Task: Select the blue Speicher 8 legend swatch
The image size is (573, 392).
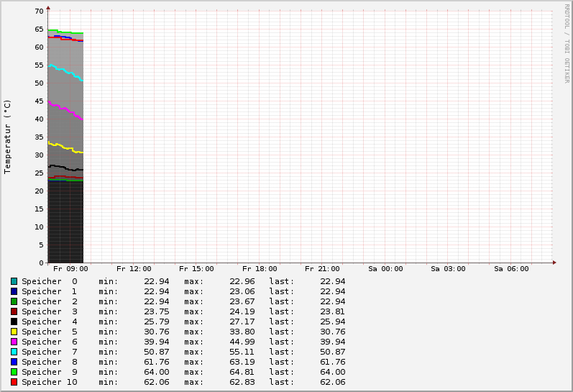Action: pyautogui.click(x=14, y=362)
